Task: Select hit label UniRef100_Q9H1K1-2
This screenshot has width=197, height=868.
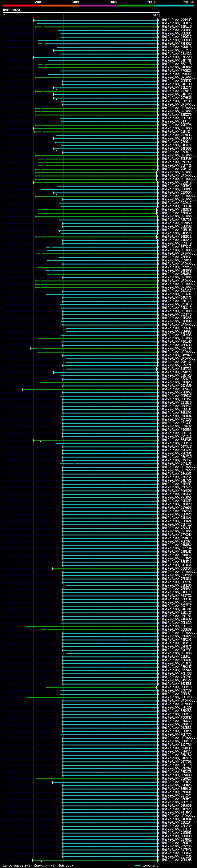Action: 179,362
